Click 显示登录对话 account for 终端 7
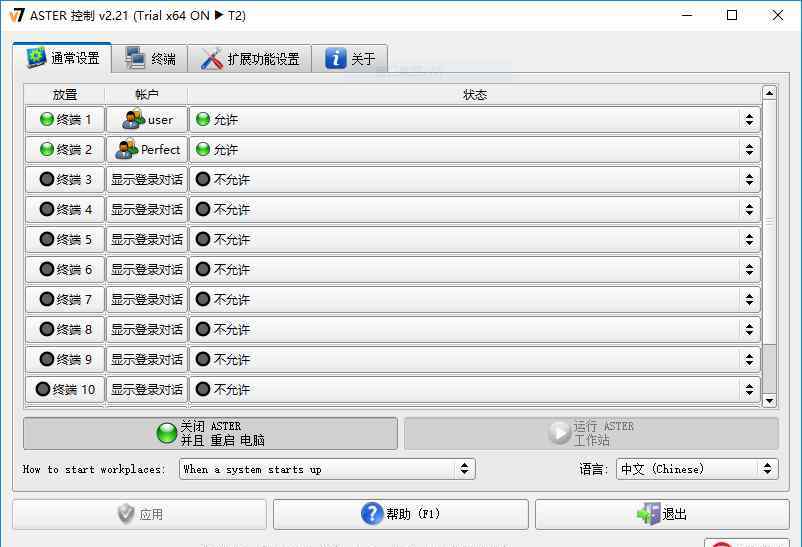The image size is (802, 547). pos(147,299)
